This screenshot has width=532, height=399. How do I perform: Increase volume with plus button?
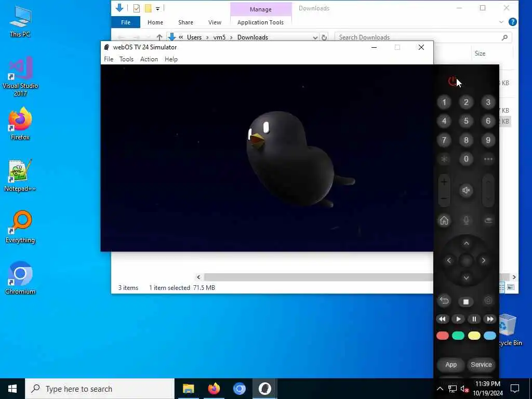(444, 182)
